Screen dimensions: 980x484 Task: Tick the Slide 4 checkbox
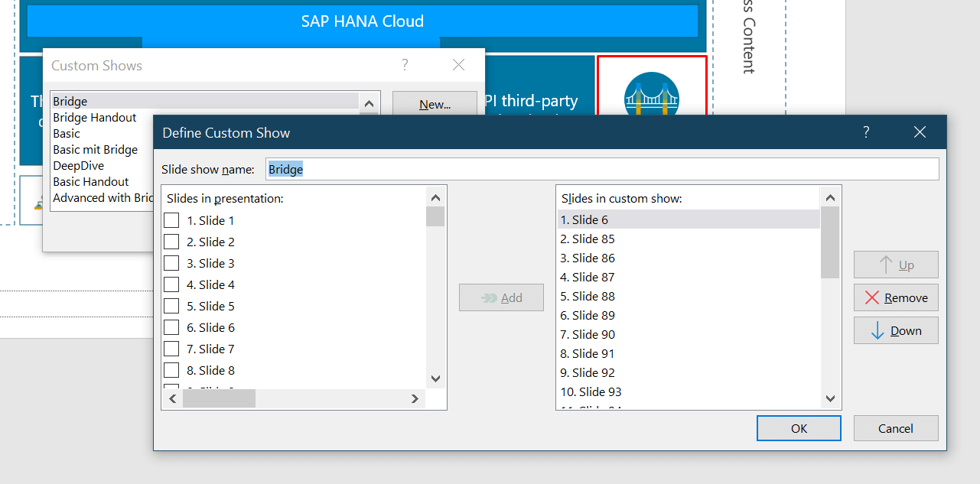pyautogui.click(x=171, y=285)
